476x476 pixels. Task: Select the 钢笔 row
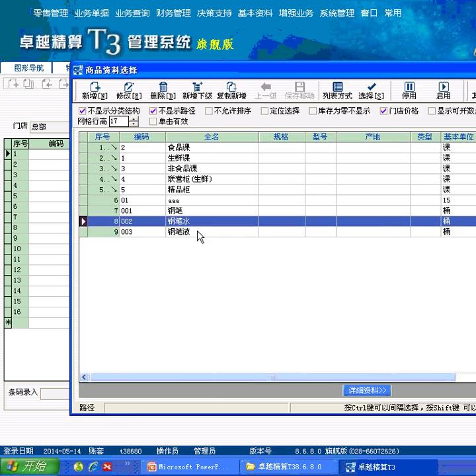click(x=277, y=210)
